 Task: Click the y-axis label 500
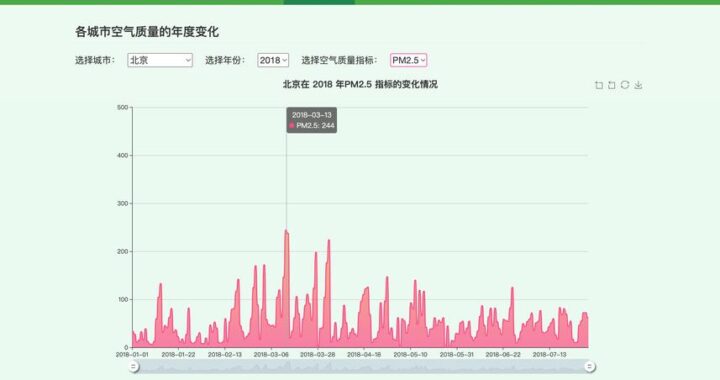click(x=123, y=107)
